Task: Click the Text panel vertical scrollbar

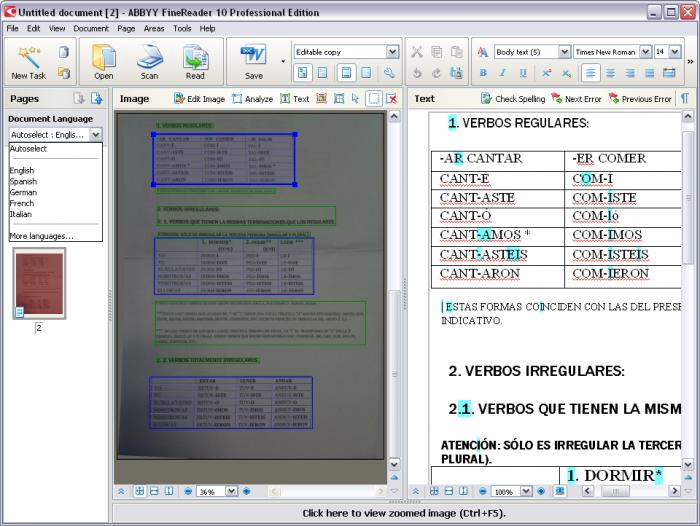Action: 687,300
